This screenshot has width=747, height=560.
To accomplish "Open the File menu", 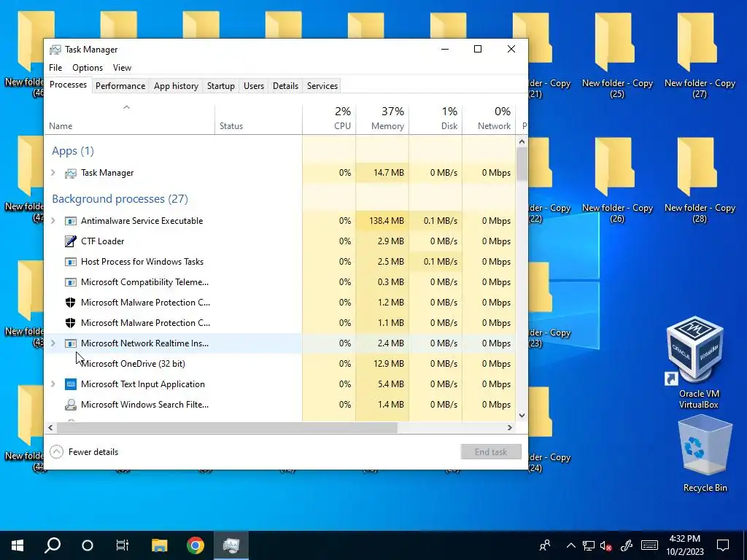I will coord(55,68).
